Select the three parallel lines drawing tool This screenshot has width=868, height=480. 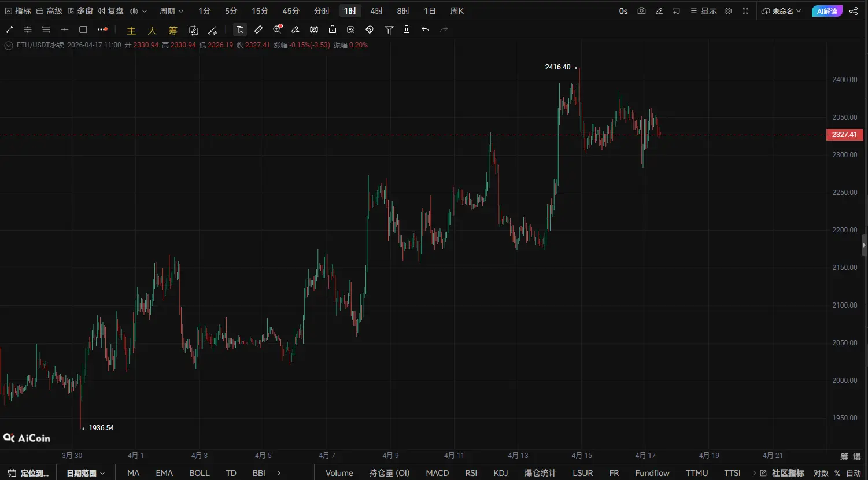pos(46,29)
